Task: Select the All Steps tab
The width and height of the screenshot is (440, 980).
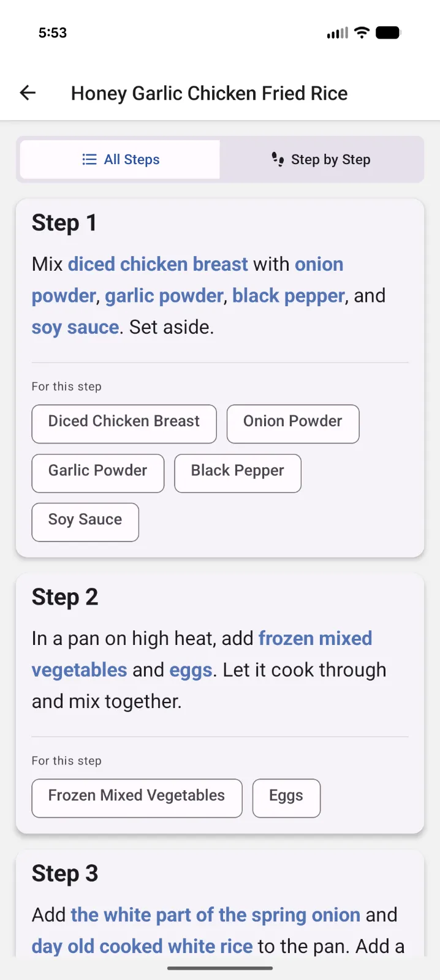Action: (120, 159)
